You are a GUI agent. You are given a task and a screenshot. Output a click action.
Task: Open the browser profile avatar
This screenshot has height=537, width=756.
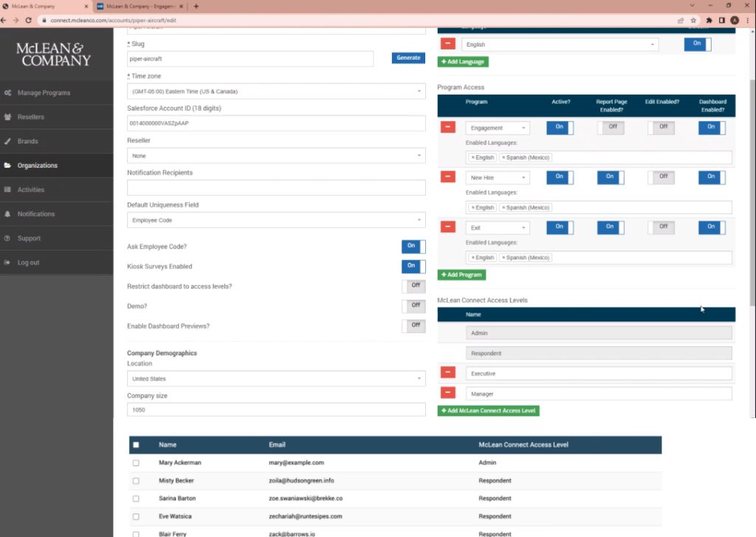[x=735, y=20]
